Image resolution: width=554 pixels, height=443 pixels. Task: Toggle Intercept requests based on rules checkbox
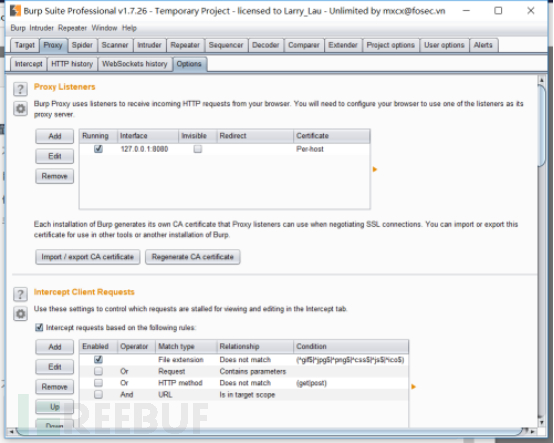[x=39, y=327]
